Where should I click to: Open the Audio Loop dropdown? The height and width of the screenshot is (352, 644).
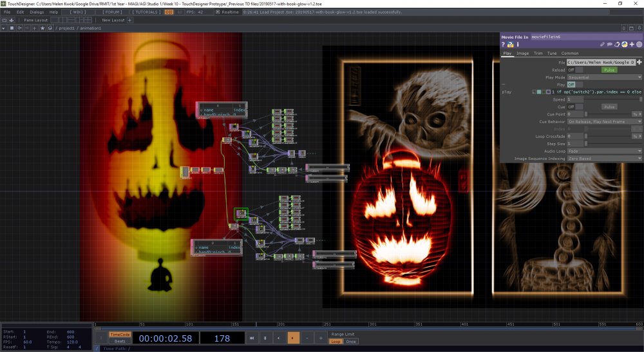604,151
